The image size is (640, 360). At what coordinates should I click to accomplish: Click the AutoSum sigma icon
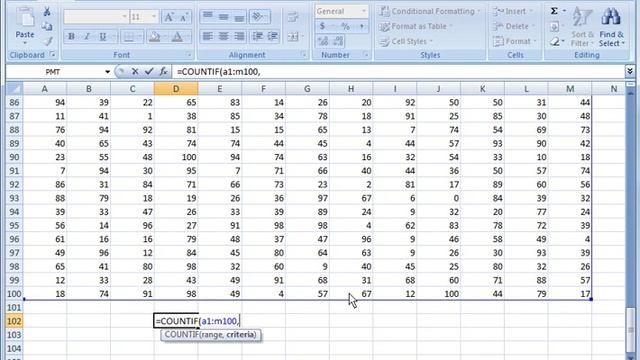coord(554,11)
